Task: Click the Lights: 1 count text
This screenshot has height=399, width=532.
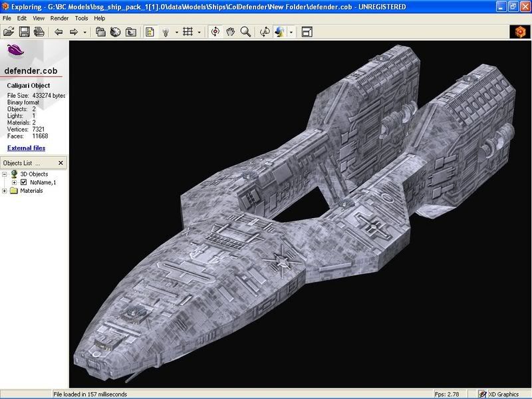Action: (21, 116)
